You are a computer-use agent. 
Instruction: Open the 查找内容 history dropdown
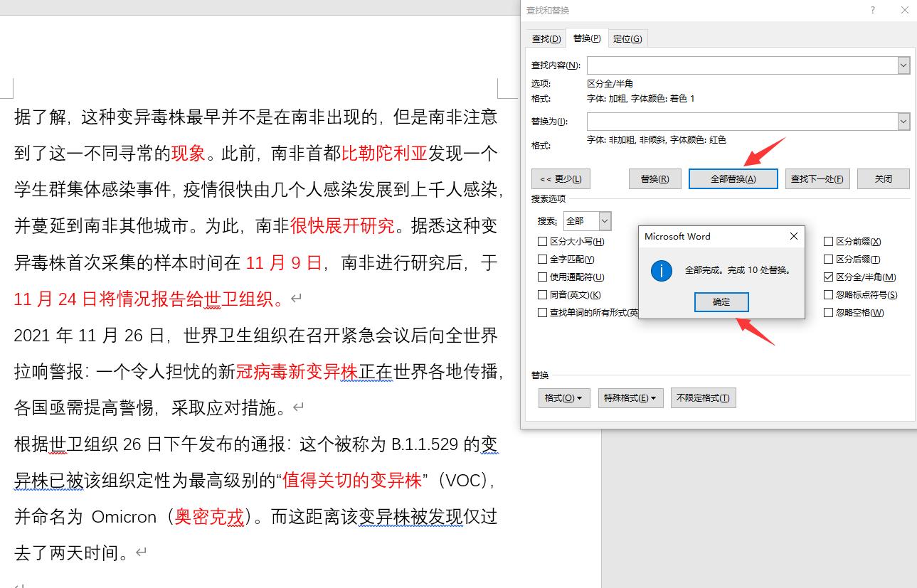pos(903,65)
